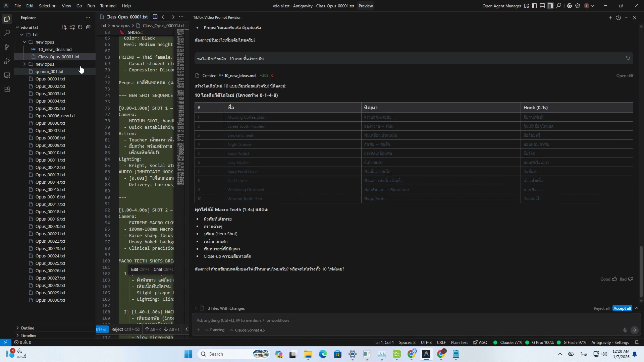The height and width of the screenshot is (362, 644).
Task: Open Extensions view in activity bar
Action: [x=7, y=89]
